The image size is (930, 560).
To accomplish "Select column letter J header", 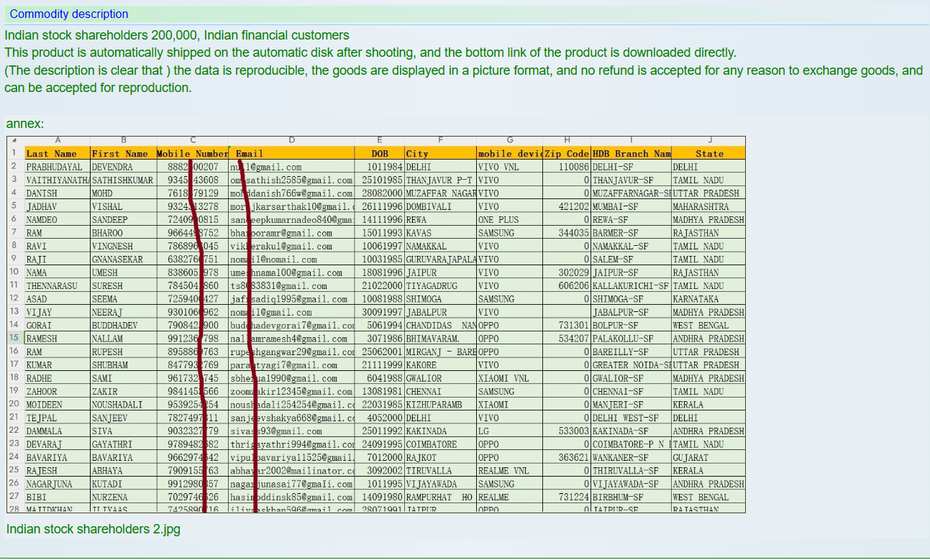I will [x=708, y=141].
